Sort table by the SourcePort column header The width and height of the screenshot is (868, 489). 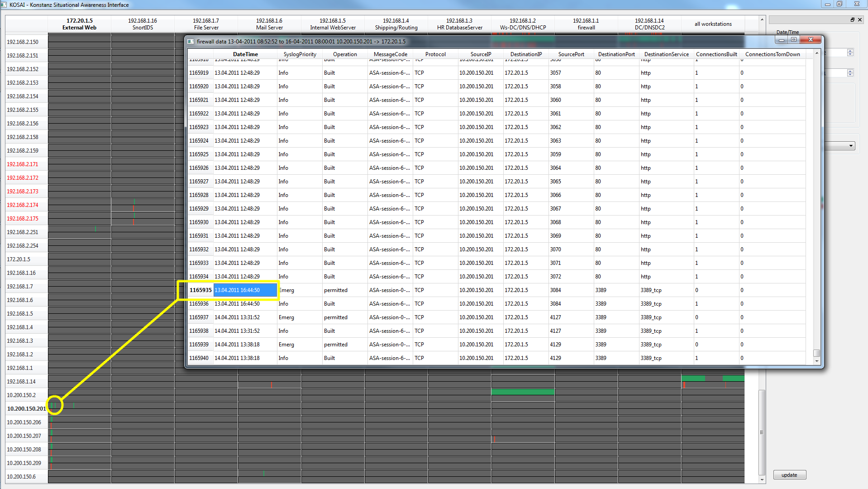(x=571, y=54)
